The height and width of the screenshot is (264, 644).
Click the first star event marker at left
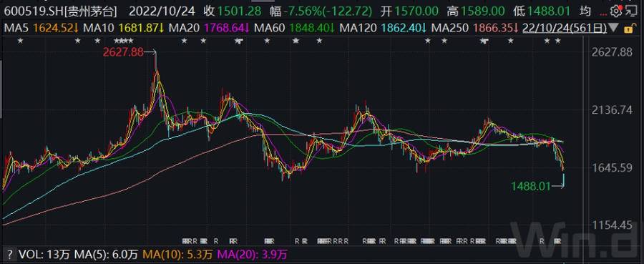(x=21, y=41)
